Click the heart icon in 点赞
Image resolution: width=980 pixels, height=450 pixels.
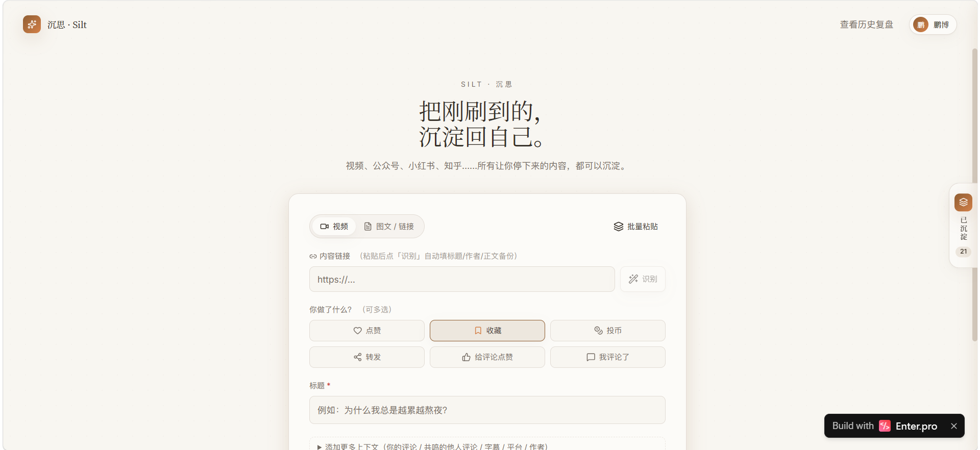[358, 331]
